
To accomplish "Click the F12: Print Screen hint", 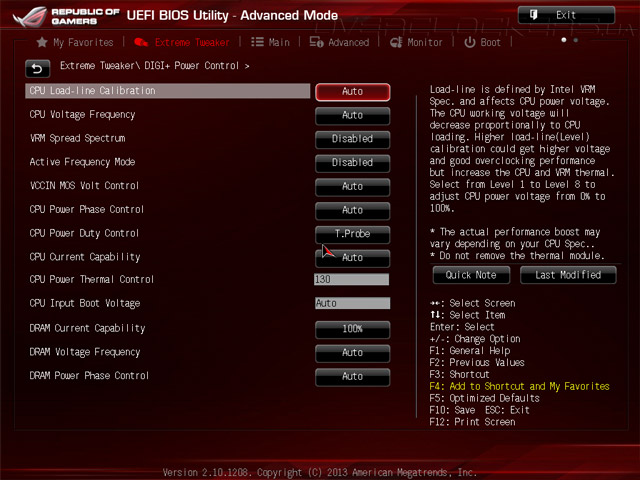I will 472,422.
